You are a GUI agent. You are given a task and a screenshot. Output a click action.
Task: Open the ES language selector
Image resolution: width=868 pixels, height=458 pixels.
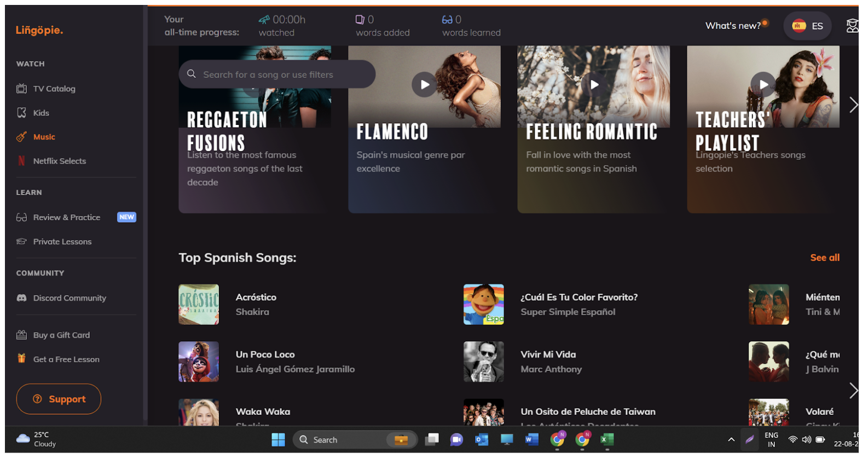[x=807, y=26]
